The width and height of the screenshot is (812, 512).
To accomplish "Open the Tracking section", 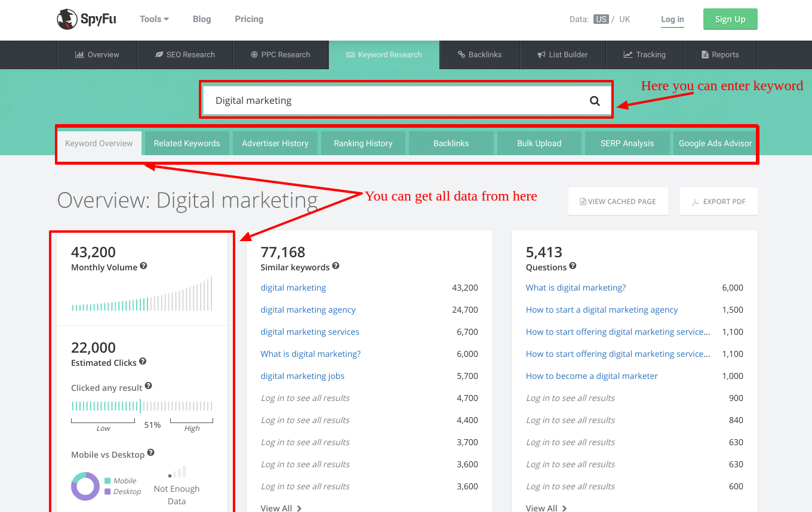I will [645, 55].
